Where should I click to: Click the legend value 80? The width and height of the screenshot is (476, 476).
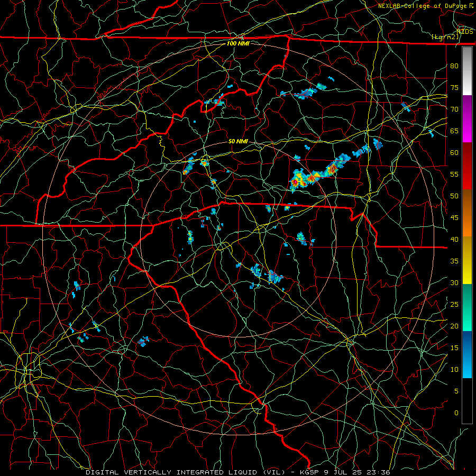point(454,66)
